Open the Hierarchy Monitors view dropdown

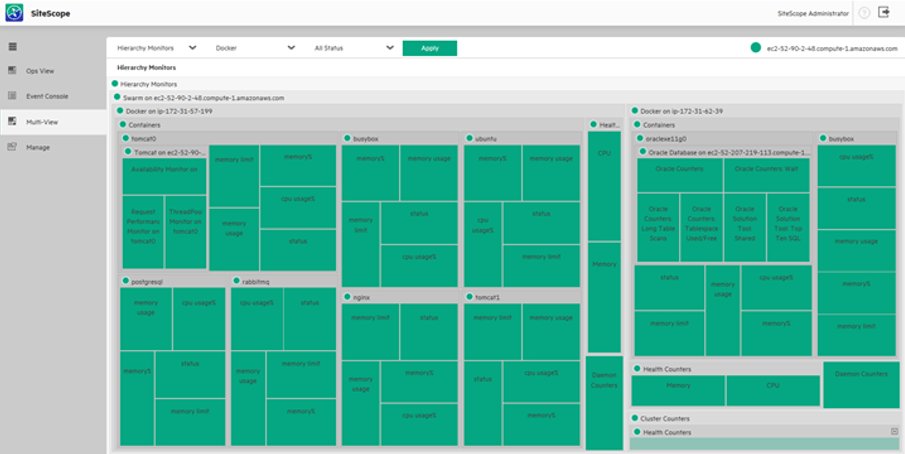[156, 48]
